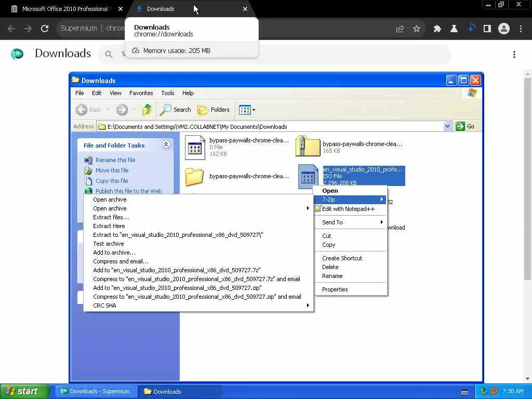Toggle the side panel icon
This screenshot has width=532, height=399.
pyautogui.click(x=487, y=29)
